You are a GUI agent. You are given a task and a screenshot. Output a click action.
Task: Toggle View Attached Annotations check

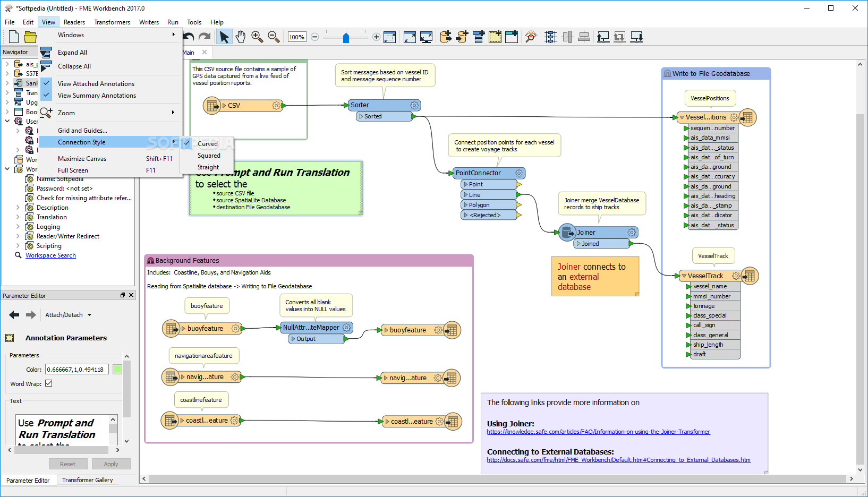click(x=47, y=83)
